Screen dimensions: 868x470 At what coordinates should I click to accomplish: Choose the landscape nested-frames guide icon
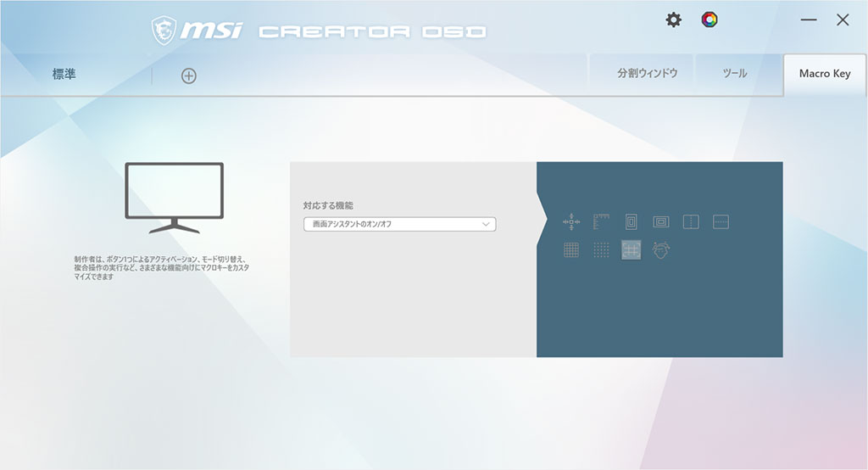click(x=660, y=221)
